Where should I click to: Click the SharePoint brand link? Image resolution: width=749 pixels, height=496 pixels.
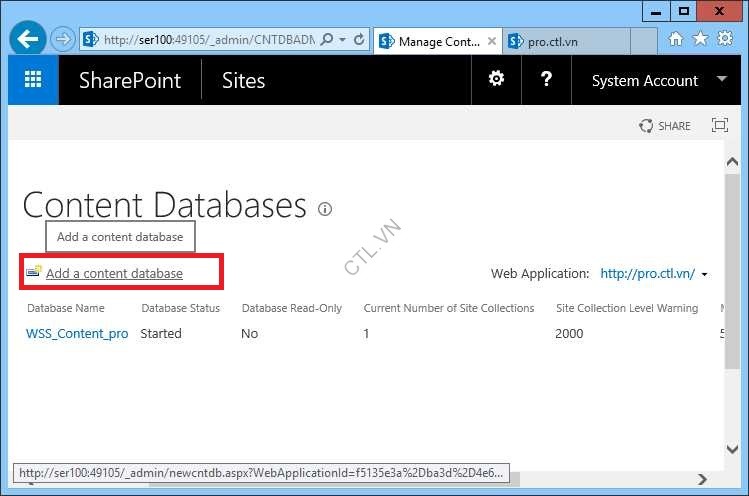pyautogui.click(x=130, y=80)
